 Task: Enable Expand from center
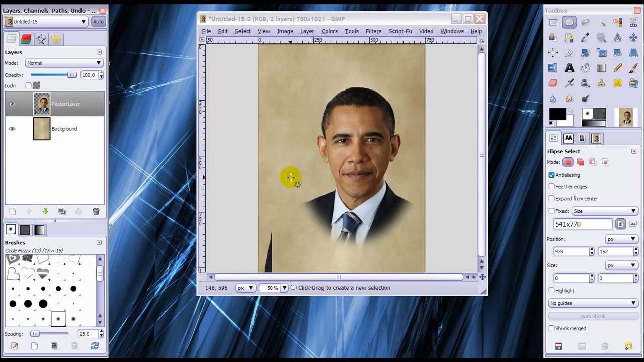[551, 199]
